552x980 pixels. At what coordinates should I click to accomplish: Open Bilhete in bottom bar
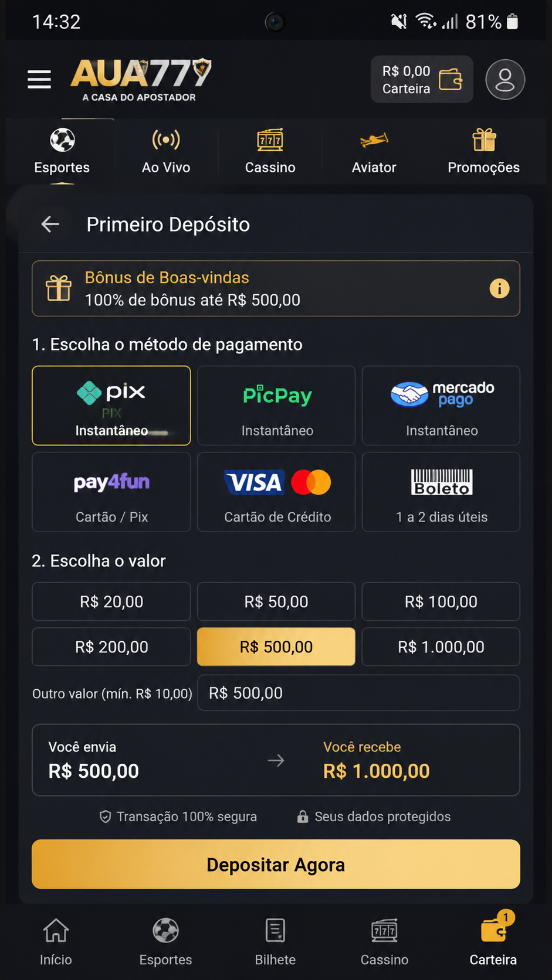[275, 941]
